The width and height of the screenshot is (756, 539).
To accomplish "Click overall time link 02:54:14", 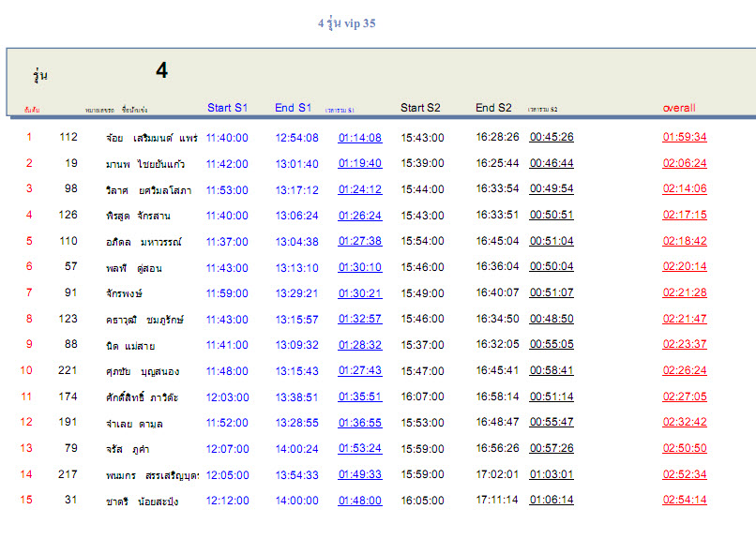I will [x=685, y=500].
